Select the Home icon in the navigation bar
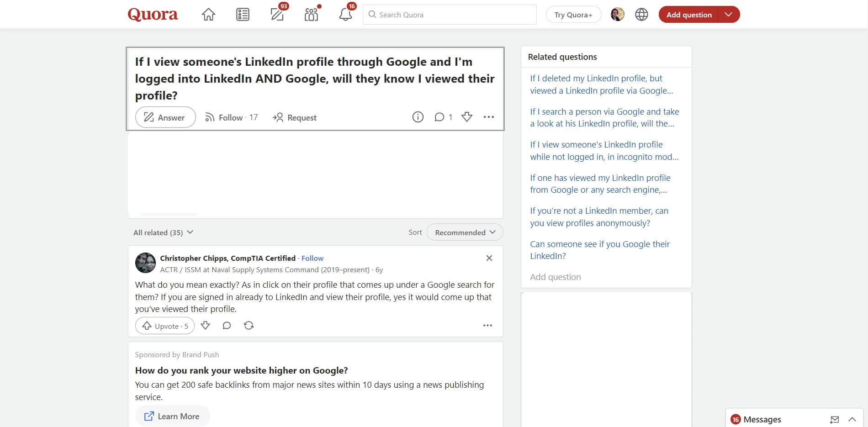Screen dimensions: 868x427 [x=208, y=14]
